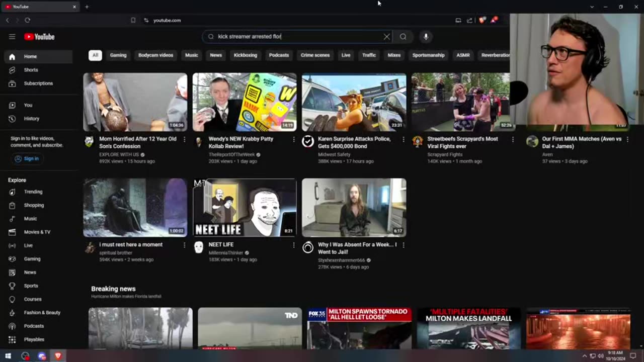
Task: Select the Mixes filter chip
Action: pos(394,55)
